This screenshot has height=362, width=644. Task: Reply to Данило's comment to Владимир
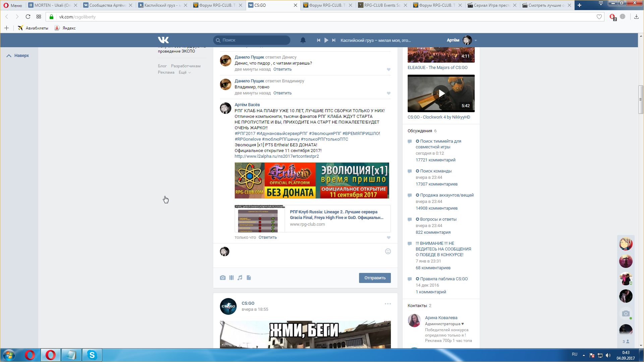tap(282, 93)
